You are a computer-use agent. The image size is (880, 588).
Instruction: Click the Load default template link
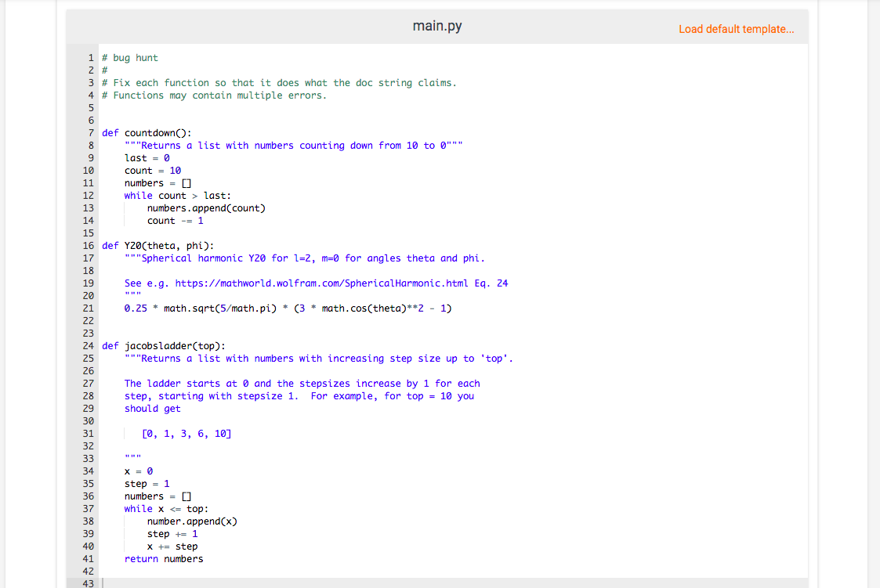click(736, 28)
